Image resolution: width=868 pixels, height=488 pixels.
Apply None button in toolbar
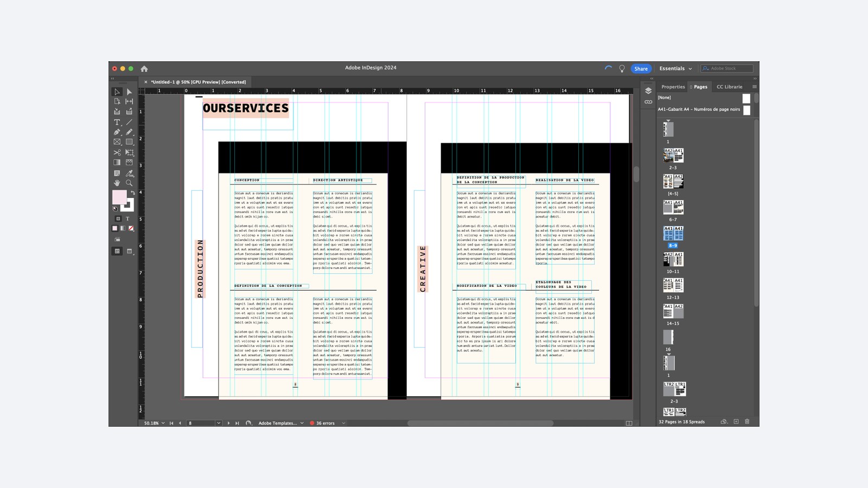coord(131,228)
